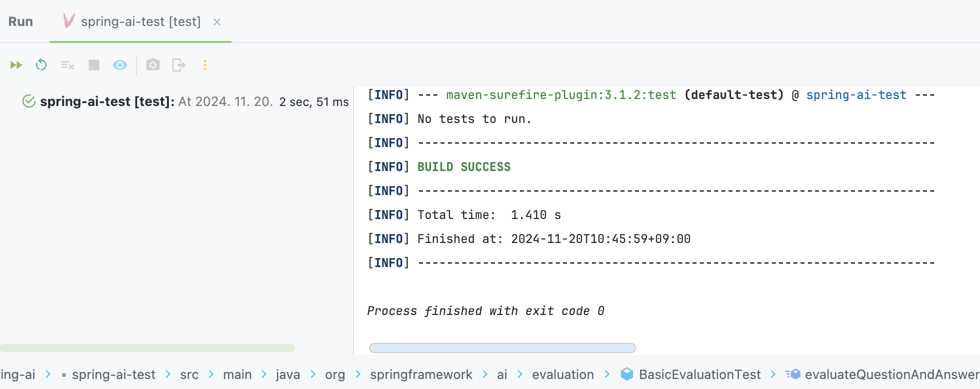Click the org breadcrumb
The width and height of the screenshot is (980, 389).
tap(335, 374)
